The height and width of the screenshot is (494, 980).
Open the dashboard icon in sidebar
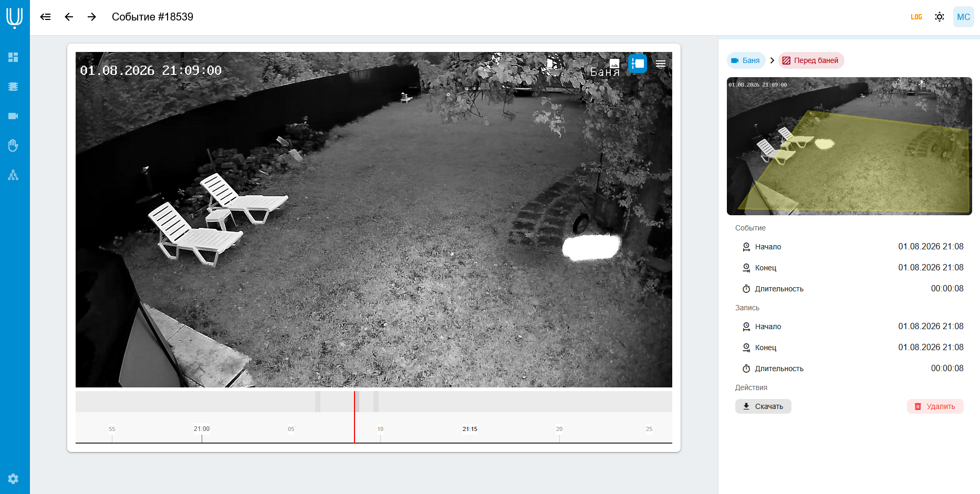click(x=13, y=57)
